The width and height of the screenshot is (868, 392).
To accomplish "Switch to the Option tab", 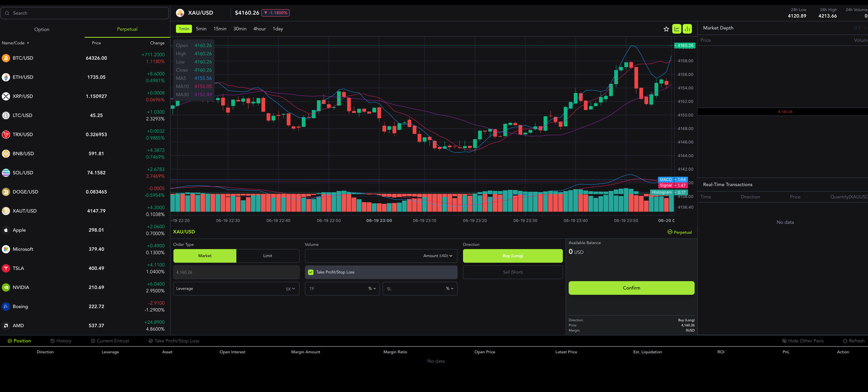I will (42, 30).
